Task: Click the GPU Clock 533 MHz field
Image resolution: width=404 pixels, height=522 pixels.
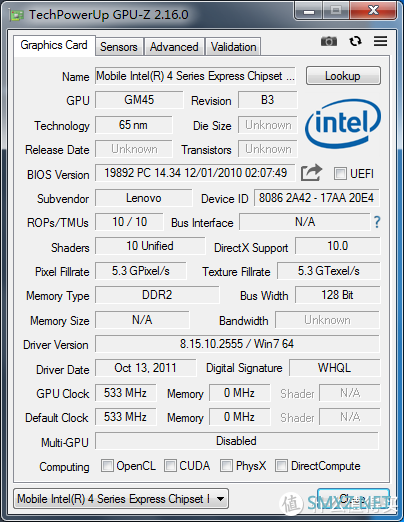Action: click(x=125, y=393)
